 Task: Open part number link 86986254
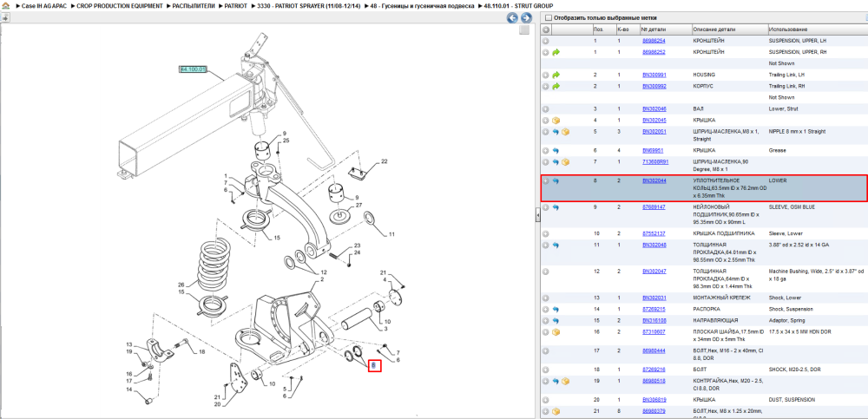(x=654, y=41)
